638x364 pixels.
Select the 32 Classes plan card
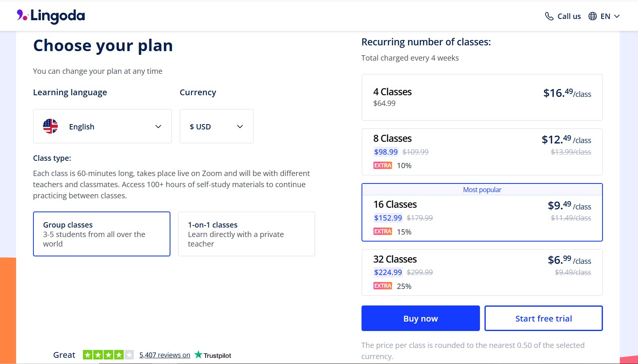point(482,272)
